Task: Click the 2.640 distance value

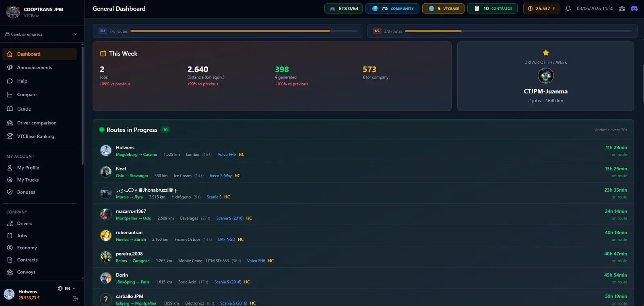Action: click(x=198, y=70)
